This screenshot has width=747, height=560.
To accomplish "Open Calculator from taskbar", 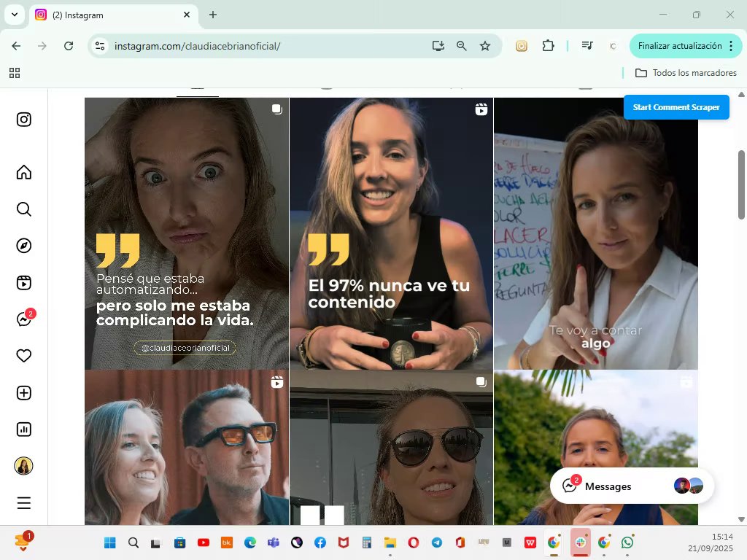I will [367, 542].
